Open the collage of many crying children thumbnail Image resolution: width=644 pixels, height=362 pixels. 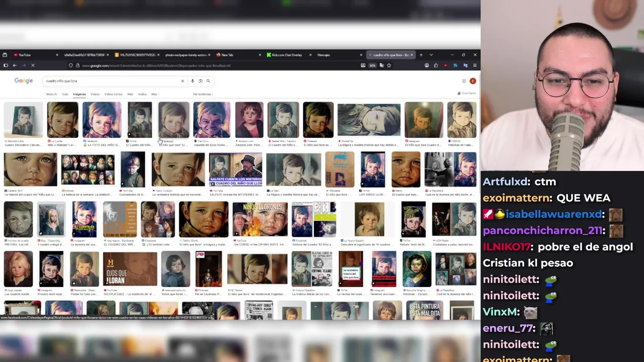88,170
